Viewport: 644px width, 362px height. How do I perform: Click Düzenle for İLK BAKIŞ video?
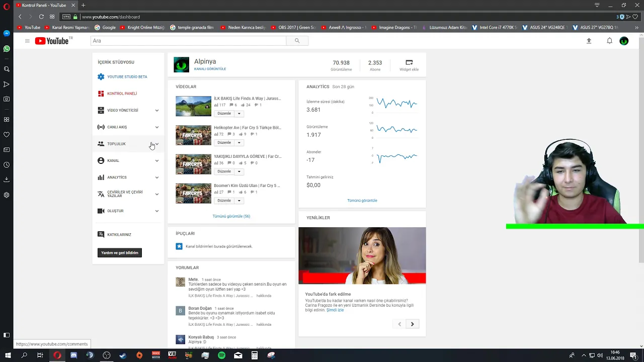tap(224, 114)
